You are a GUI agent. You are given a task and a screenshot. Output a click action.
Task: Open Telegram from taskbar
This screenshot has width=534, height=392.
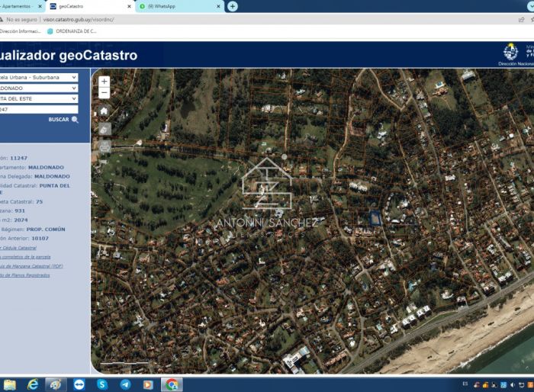coord(125,384)
